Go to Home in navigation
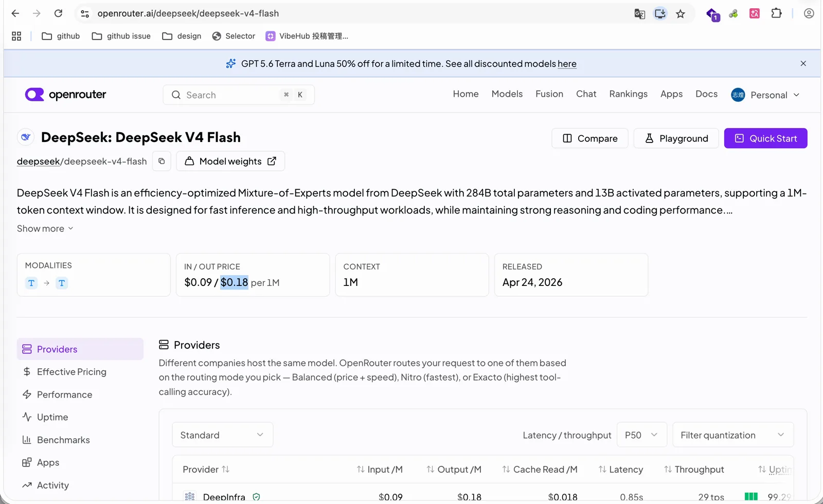823x504 pixels. [x=466, y=94]
